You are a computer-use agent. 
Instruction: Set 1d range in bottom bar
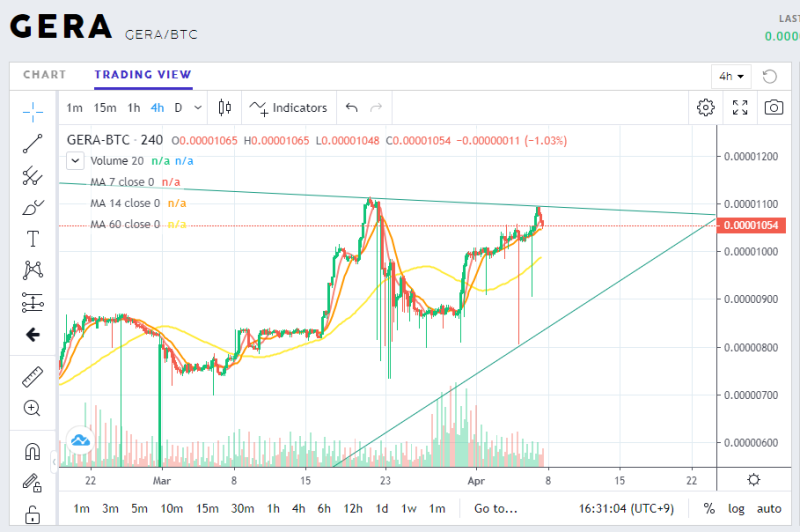382,509
